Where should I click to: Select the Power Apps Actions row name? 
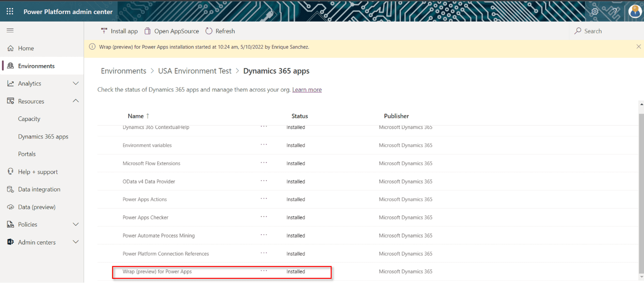click(145, 199)
